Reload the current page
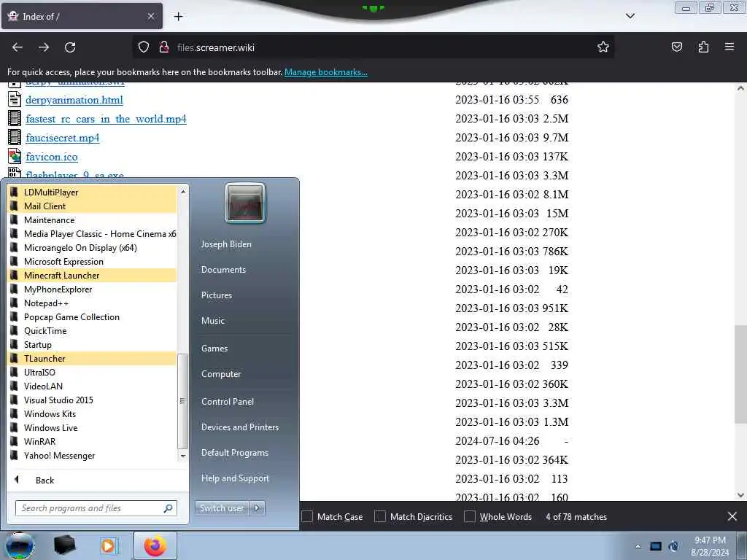The width and height of the screenshot is (747, 560). click(x=70, y=47)
